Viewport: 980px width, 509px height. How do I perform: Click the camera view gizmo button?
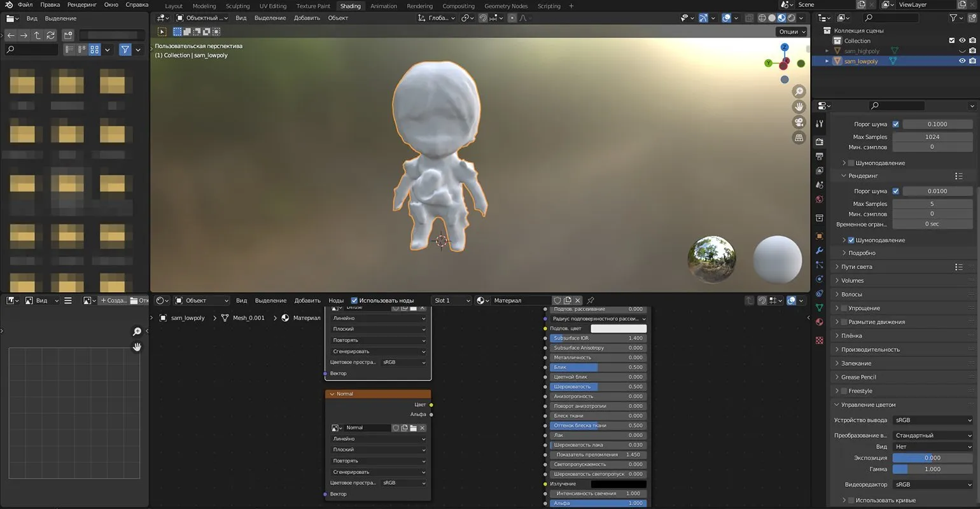pyautogui.click(x=799, y=122)
